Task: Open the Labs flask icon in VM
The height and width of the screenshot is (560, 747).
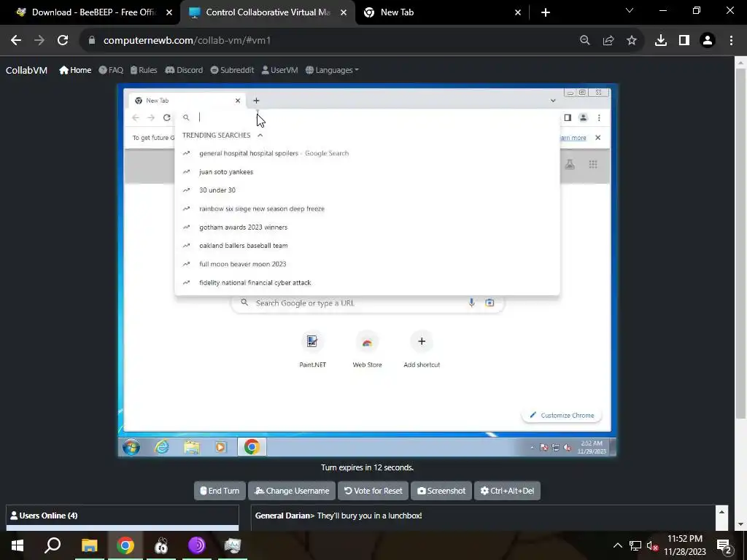Action: coord(570,164)
